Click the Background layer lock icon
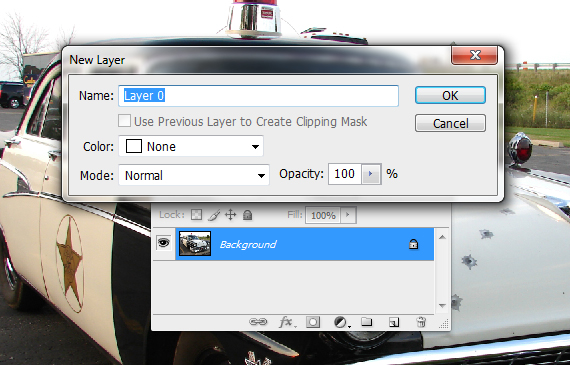Screen dimensions: 570x365 (413, 244)
